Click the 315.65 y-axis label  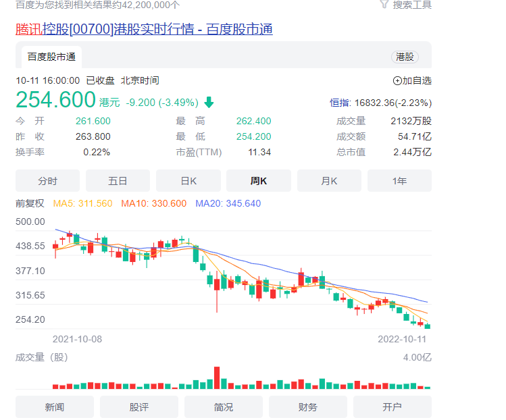coord(30,295)
